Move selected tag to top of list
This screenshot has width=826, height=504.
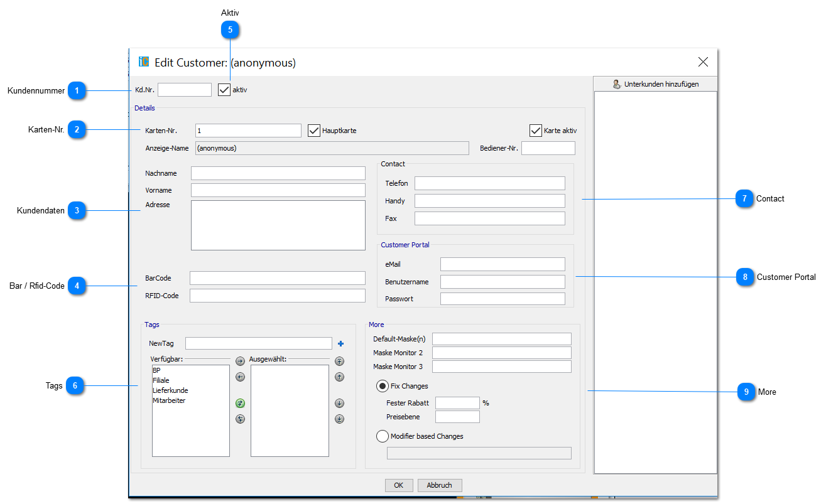[339, 362]
